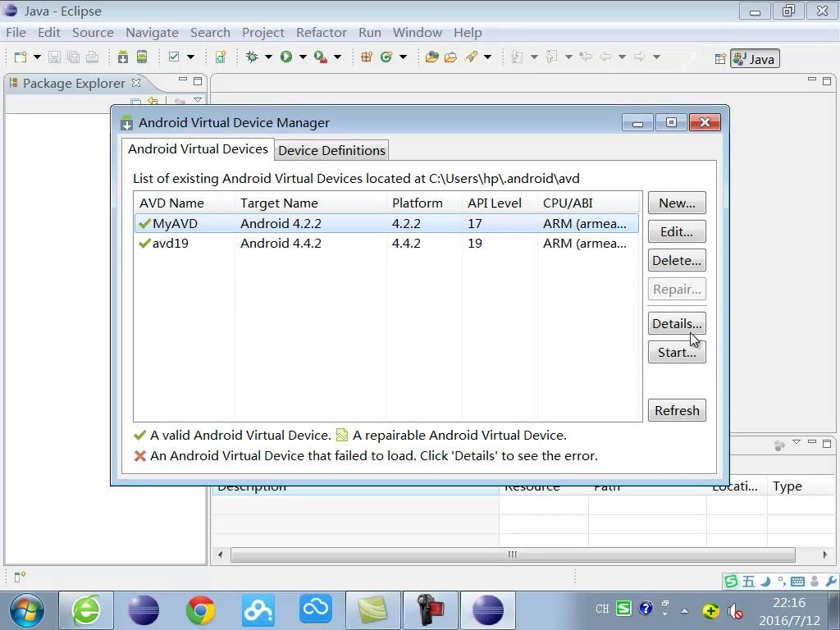
Task: Select the avd19 row in device list
Action: tap(386, 243)
